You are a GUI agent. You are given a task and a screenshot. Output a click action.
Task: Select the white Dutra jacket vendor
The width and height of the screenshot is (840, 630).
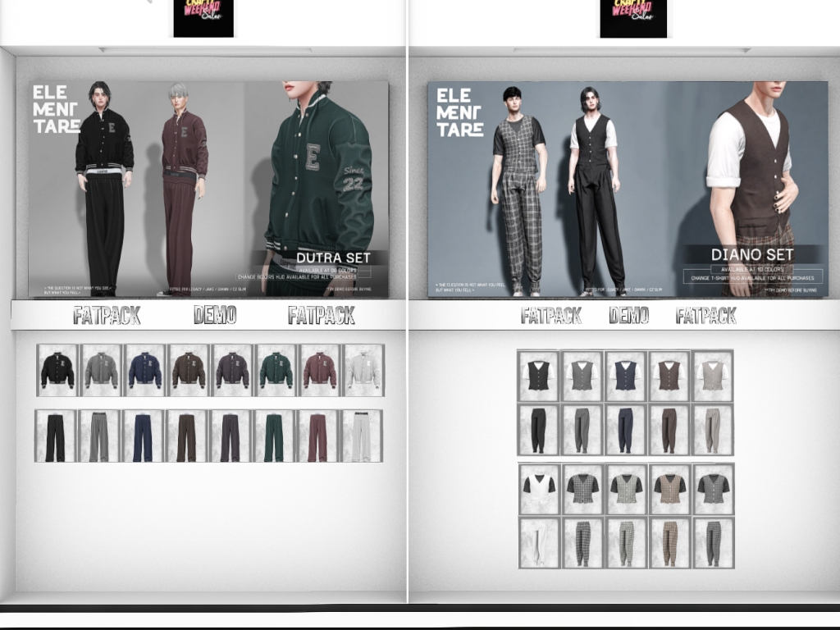[x=363, y=370]
